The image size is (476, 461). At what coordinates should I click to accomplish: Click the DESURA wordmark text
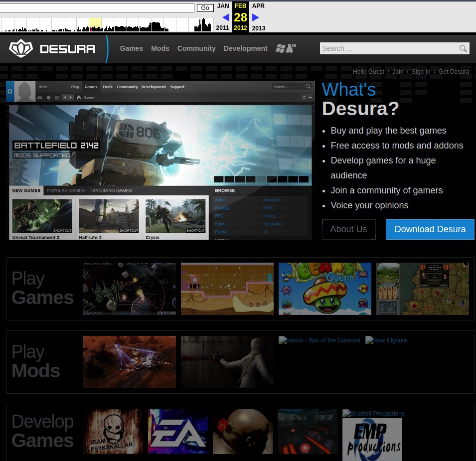pos(67,49)
